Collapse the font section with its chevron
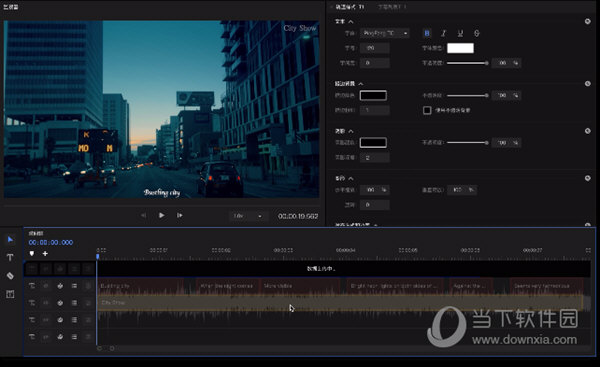 [x=351, y=22]
